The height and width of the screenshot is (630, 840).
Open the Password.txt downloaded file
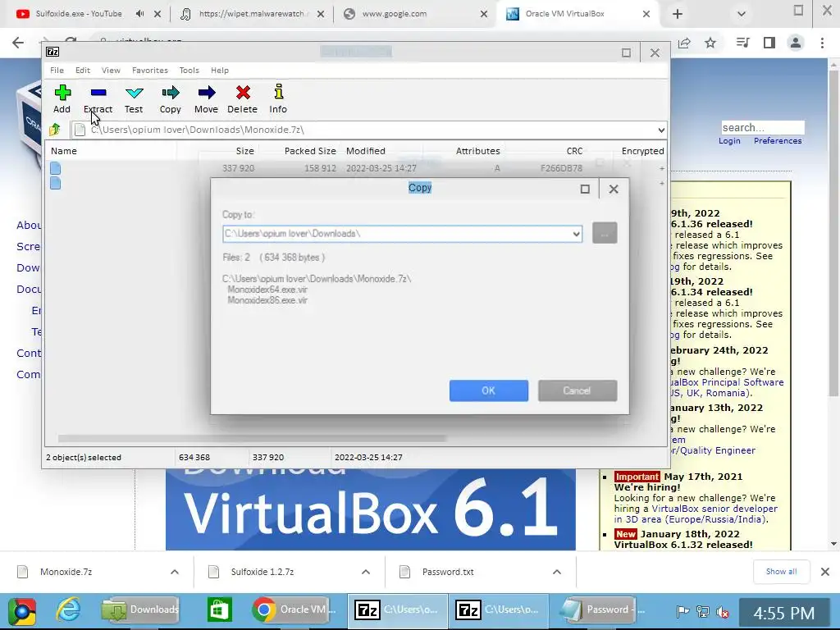[x=447, y=572]
